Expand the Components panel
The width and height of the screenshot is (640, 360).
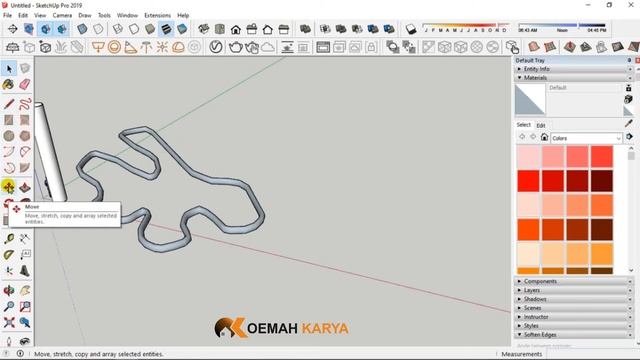573,281
